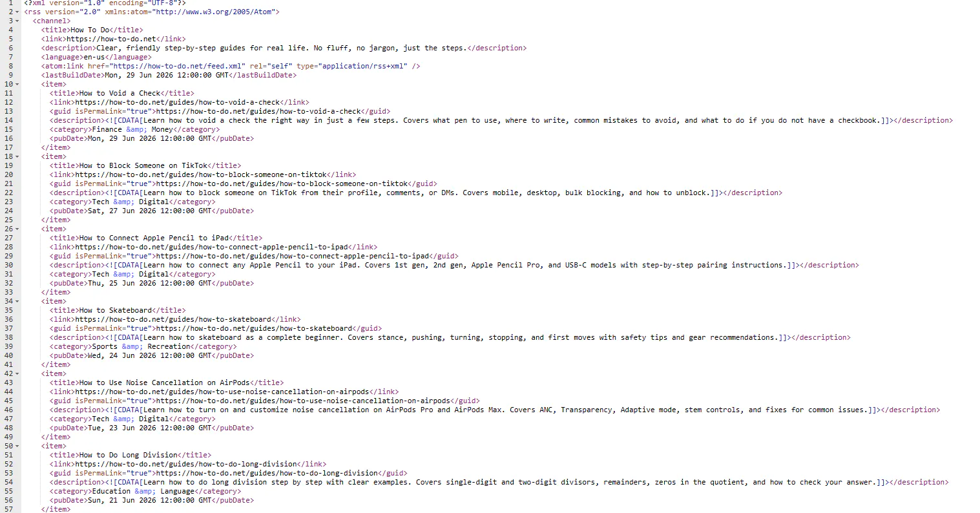Click the "Education & Language" category line
The width and height of the screenshot is (980, 513).
tap(145, 491)
